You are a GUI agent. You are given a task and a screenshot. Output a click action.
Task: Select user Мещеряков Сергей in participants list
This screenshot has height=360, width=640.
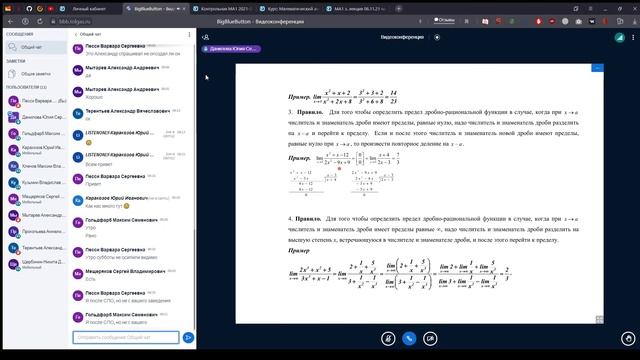(x=37, y=199)
